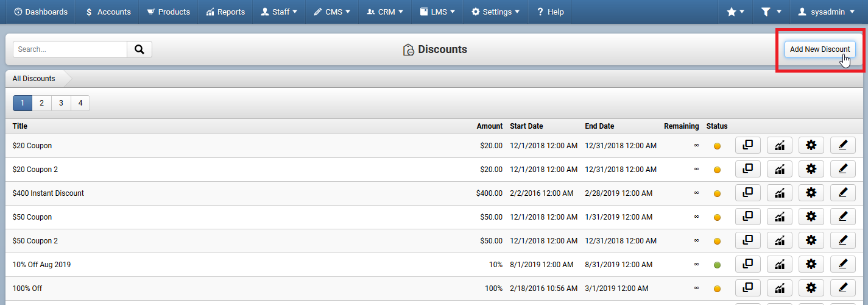The height and width of the screenshot is (305, 868).
Task: Click the Status column header
Action: point(717,126)
